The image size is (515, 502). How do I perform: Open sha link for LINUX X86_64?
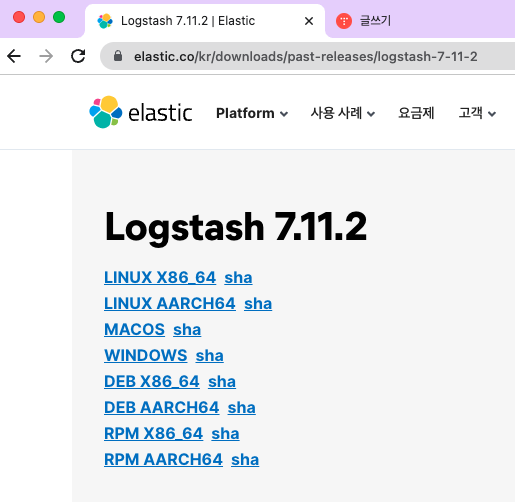click(238, 278)
